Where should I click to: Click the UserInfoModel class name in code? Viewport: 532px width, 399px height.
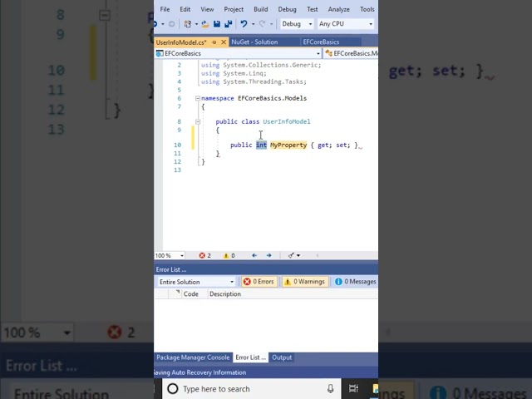point(287,122)
